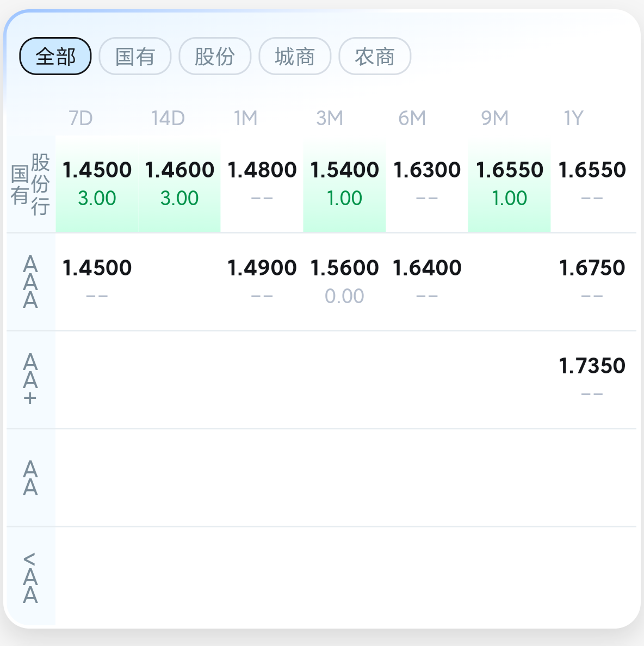Click the AA+ 1Y rate 1.7350

coord(592,366)
